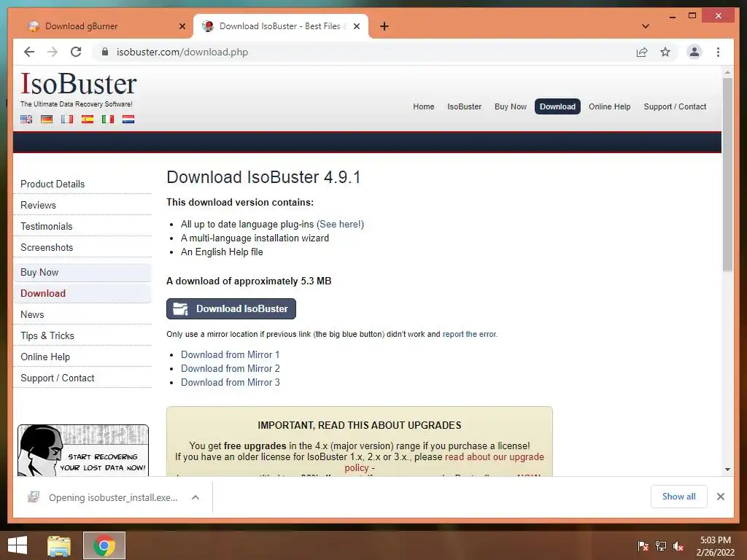747x560 pixels.
Task: Open Support / Contact in top navigation
Action: tap(675, 106)
